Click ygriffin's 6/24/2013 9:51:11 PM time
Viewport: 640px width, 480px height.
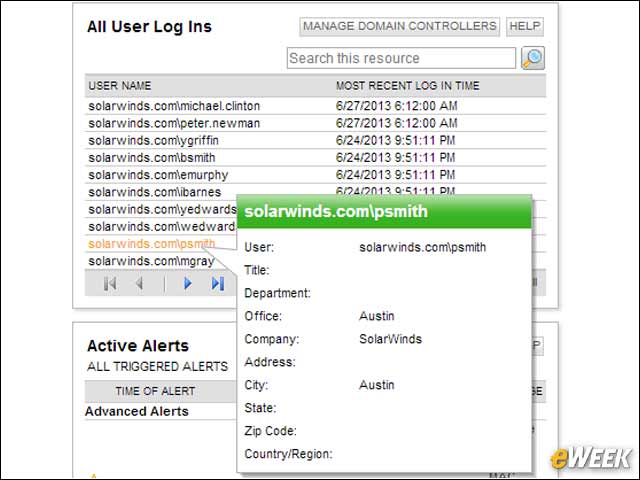coord(395,140)
